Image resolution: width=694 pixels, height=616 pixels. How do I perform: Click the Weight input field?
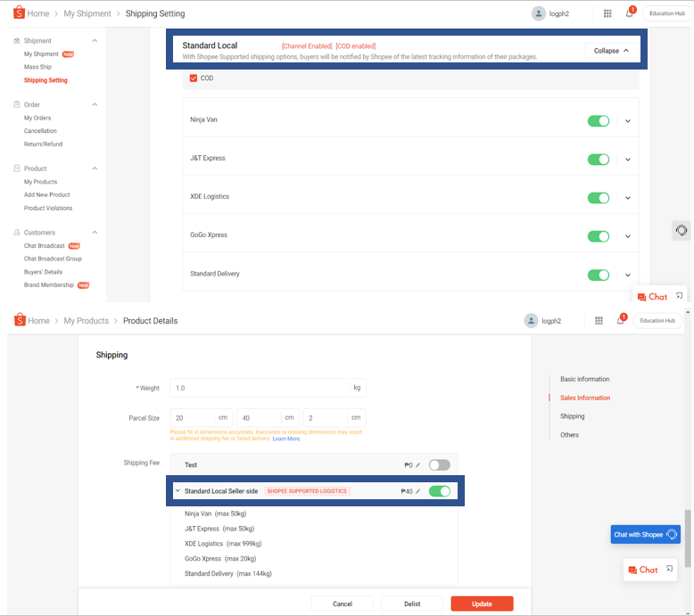click(x=268, y=388)
